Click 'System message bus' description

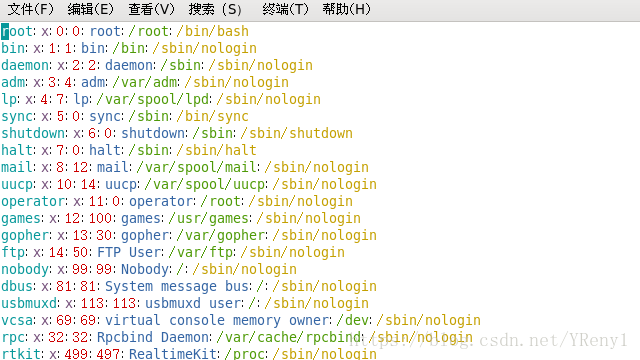176,287
